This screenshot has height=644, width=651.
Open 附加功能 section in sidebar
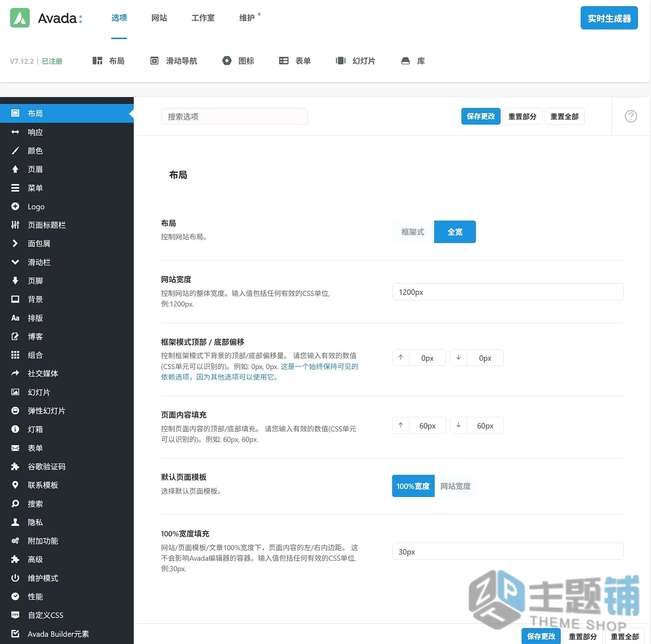[x=67, y=541]
